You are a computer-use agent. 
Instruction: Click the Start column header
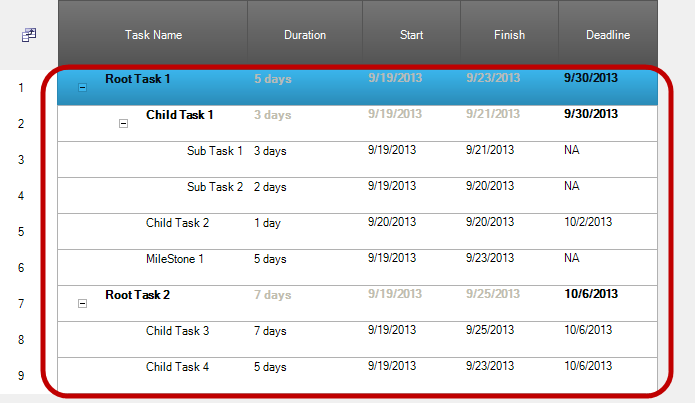[411, 35]
